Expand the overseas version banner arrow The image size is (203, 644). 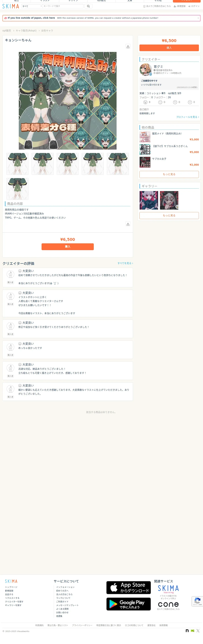click(x=198, y=18)
